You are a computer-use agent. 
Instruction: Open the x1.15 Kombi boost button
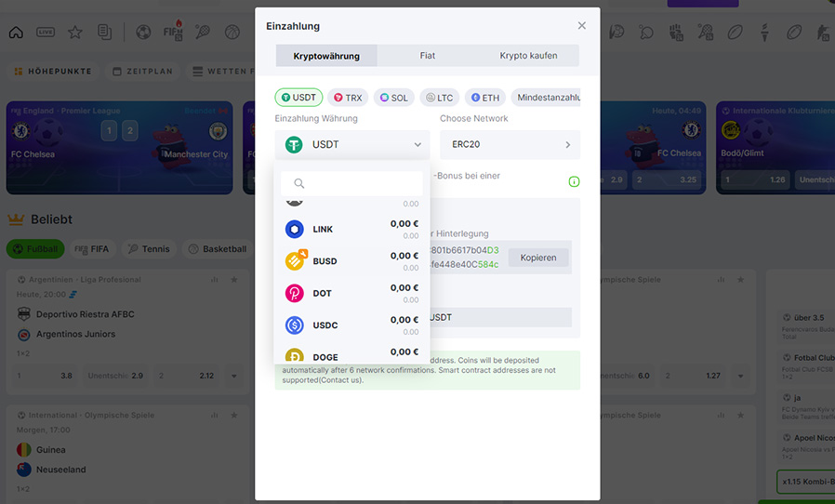click(x=806, y=481)
